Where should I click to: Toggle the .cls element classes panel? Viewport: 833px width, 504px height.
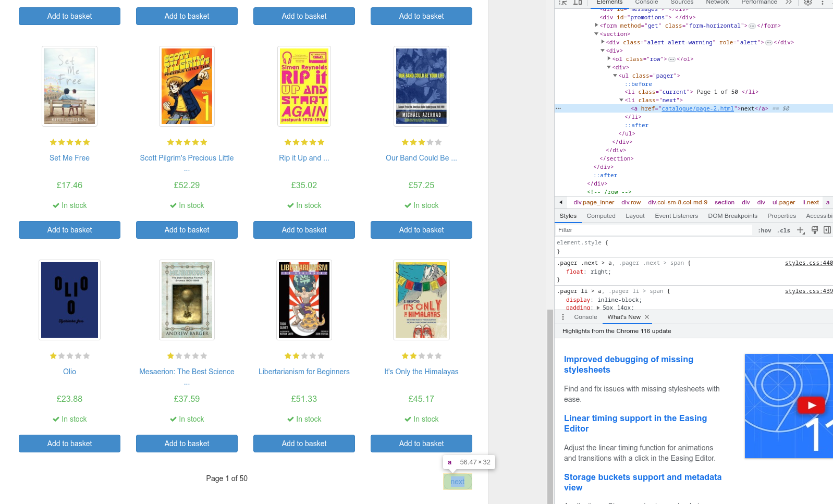[784, 230]
